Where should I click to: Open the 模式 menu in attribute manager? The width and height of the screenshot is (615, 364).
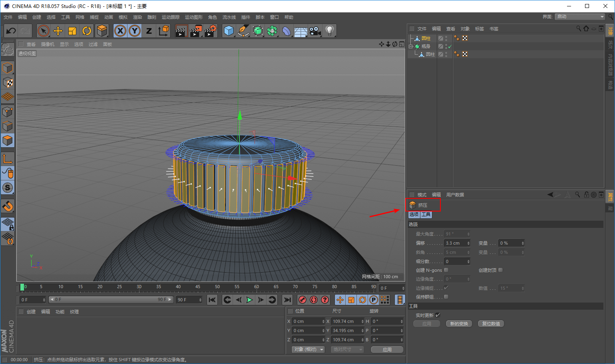[x=422, y=195]
